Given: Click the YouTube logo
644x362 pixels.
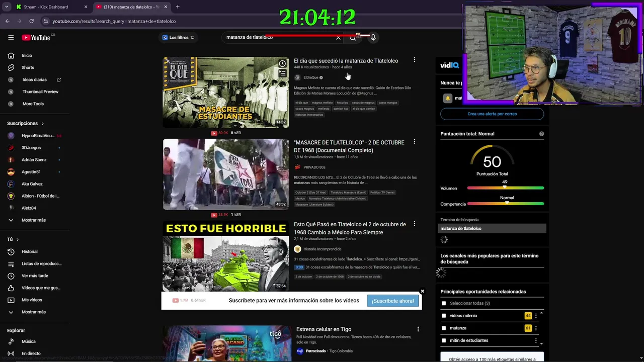Looking at the screenshot, I should pos(36,38).
